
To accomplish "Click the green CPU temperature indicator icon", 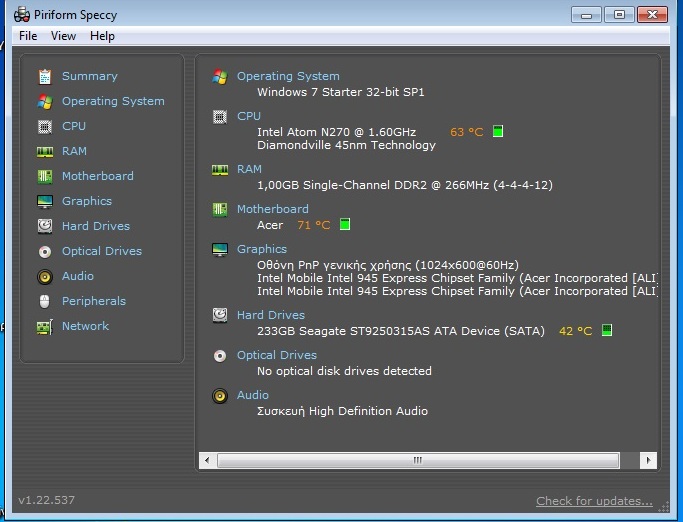I will pos(498,131).
